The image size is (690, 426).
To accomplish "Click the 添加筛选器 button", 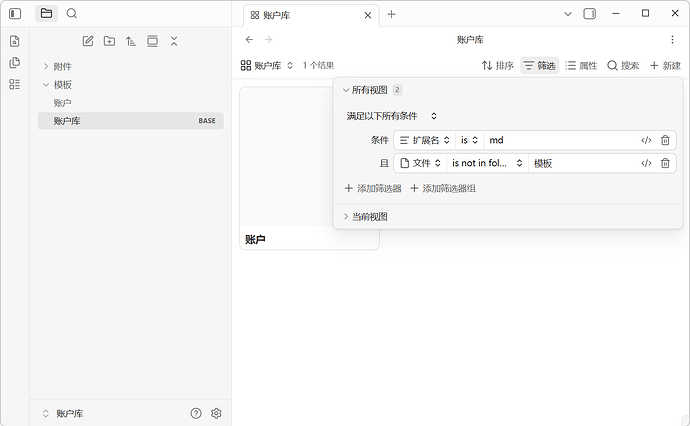I will 373,188.
